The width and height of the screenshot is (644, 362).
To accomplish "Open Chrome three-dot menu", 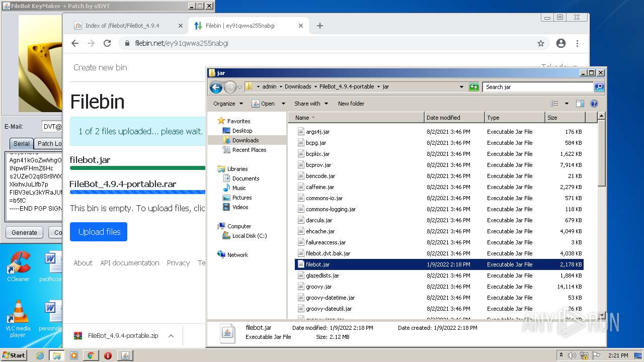I will pyautogui.click(x=577, y=43).
